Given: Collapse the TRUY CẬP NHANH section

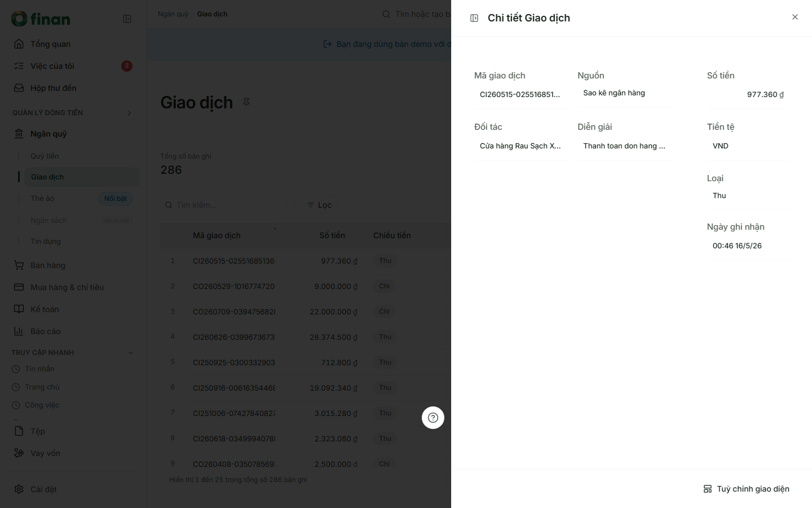Looking at the screenshot, I should click(131, 353).
